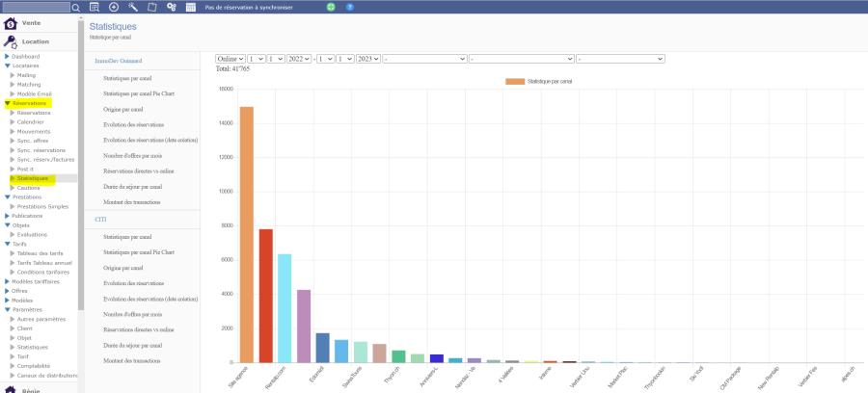Screen dimensions: 868x393
Task: Open the settings gears toolbar icon
Action: (171, 7)
